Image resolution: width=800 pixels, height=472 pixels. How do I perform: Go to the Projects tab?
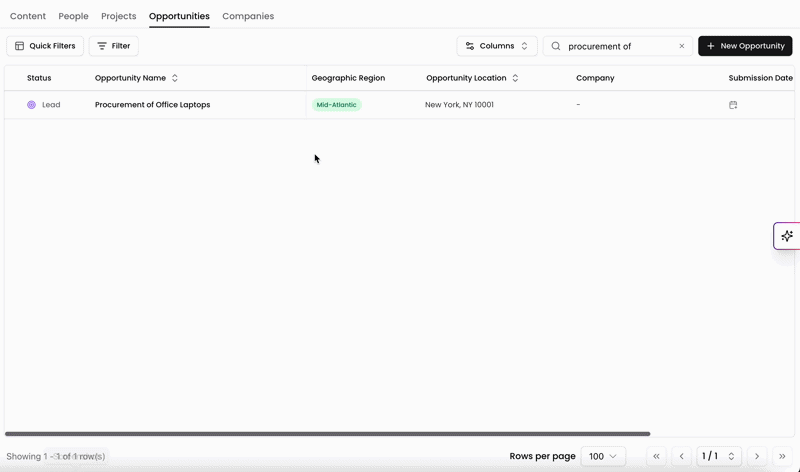(x=118, y=16)
